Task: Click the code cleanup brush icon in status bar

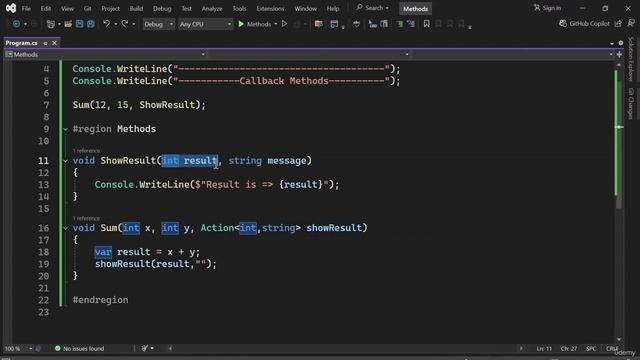Action: 145,349
